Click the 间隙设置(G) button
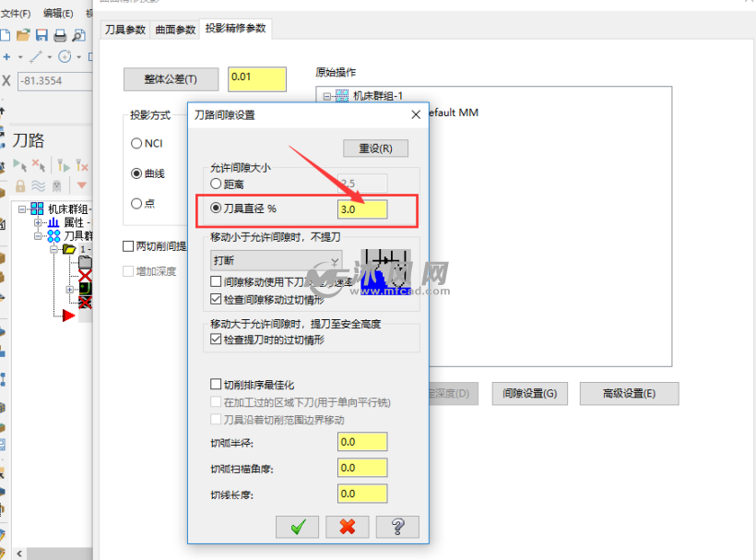This screenshot has width=756, height=560. (x=529, y=394)
